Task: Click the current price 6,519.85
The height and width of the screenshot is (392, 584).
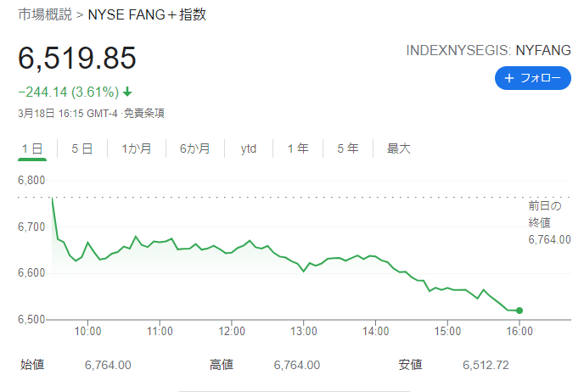Action: pyautogui.click(x=77, y=58)
